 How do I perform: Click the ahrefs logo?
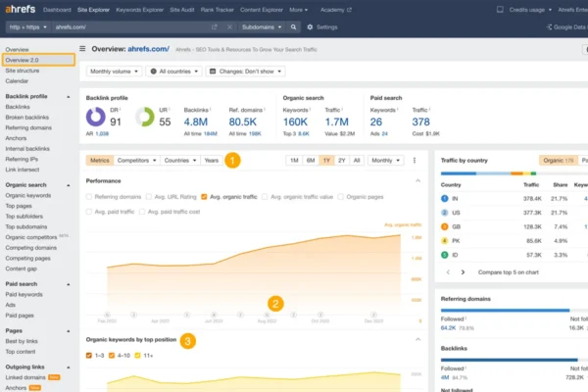[x=21, y=9]
